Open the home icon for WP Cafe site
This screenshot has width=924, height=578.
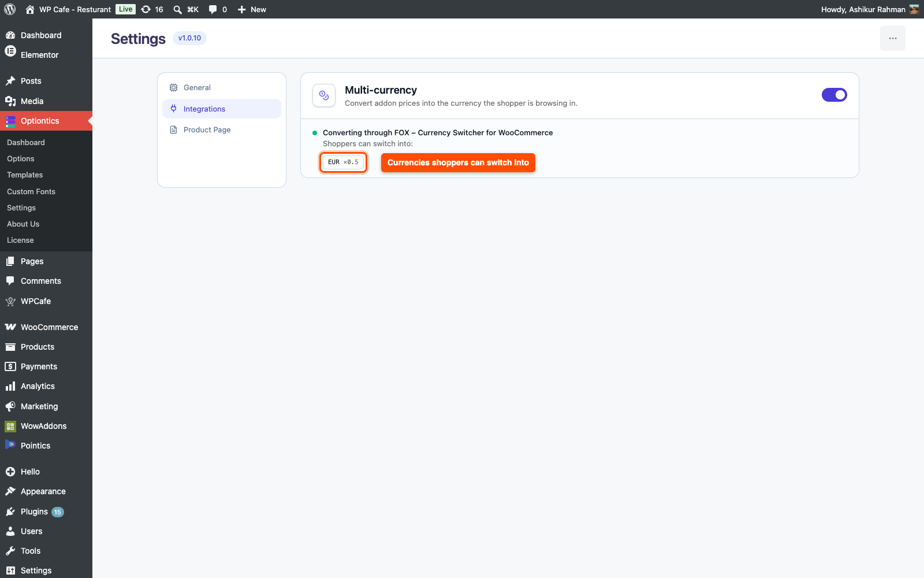click(30, 9)
